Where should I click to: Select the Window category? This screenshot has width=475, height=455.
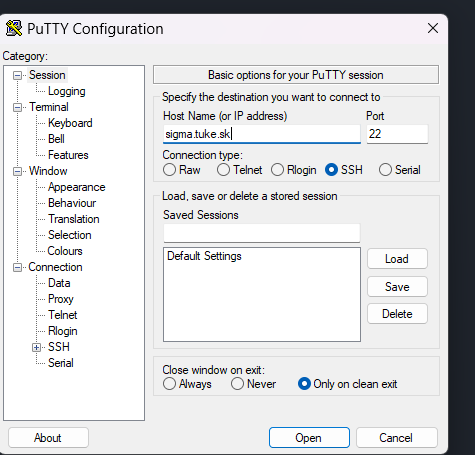[48, 171]
